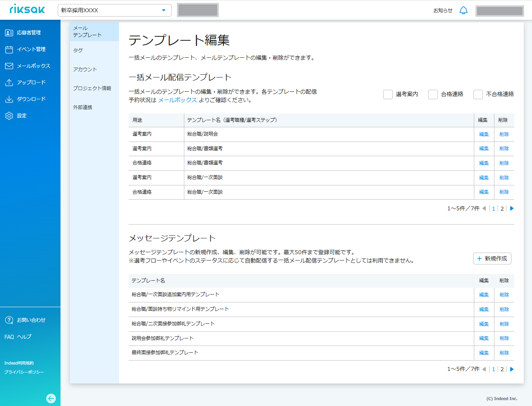Click the メールボックス envelope icon
Screen dimensions: 532x406
pyautogui.click(x=9, y=66)
